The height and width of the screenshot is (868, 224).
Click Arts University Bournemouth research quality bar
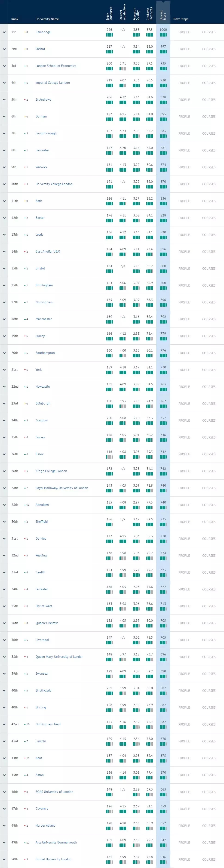coord(136,845)
